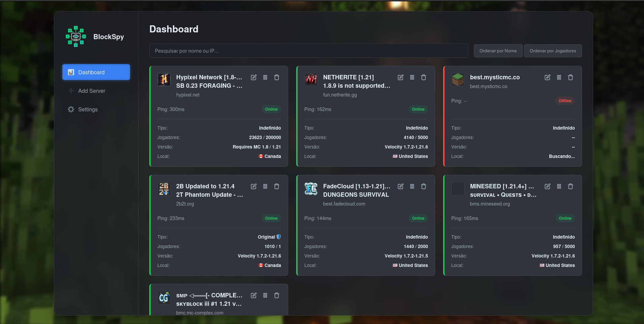Click the Online badge on Hypixel card
This screenshot has height=324, width=644.
[271, 109]
